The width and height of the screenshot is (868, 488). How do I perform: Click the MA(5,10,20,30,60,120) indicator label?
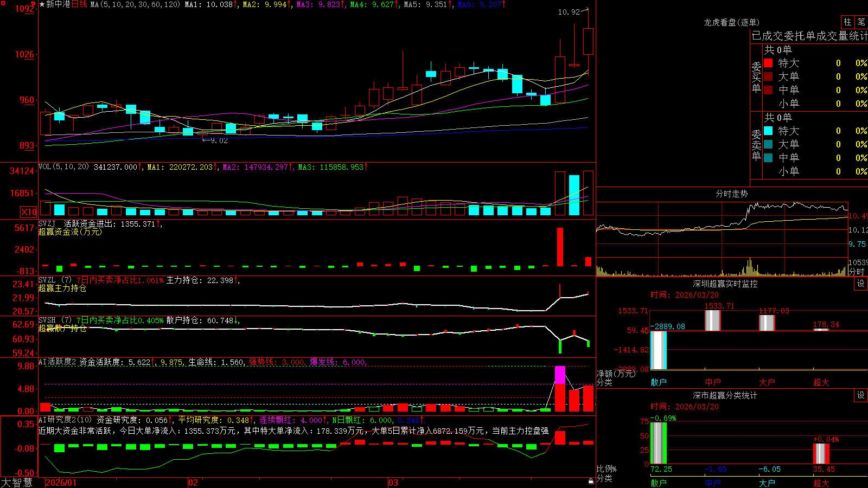pos(135,4)
